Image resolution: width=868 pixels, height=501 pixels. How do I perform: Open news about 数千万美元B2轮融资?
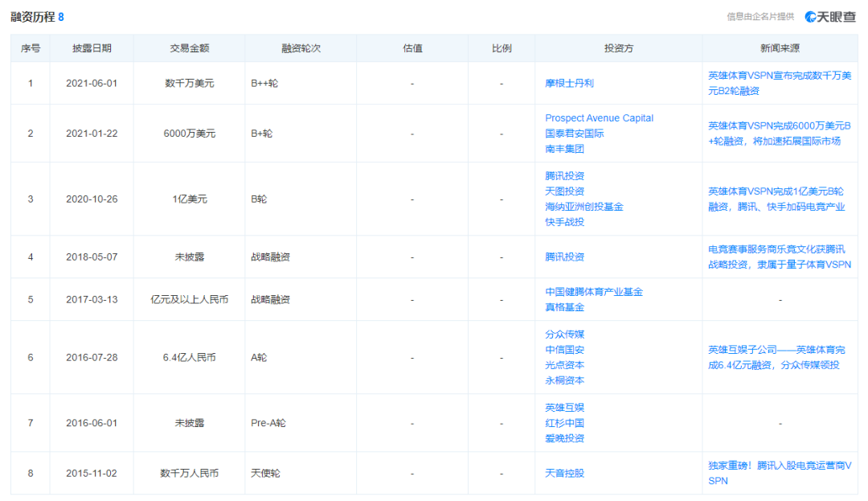coord(780,83)
